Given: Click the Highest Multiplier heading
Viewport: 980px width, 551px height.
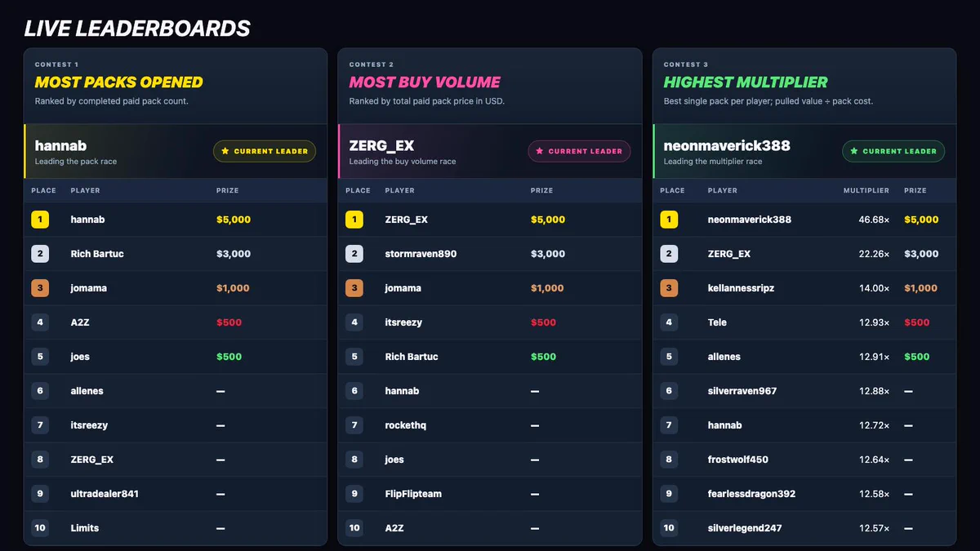Looking at the screenshot, I should 746,82.
